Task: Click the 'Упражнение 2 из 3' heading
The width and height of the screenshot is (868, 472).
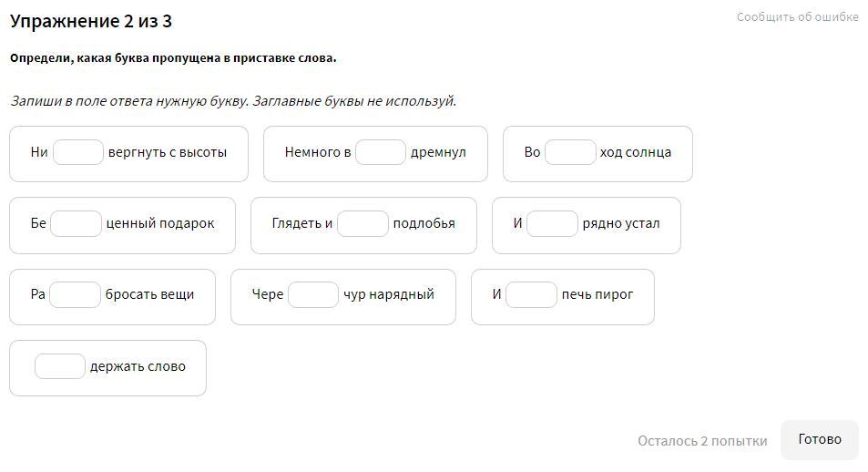Action: pyautogui.click(x=91, y=21)
